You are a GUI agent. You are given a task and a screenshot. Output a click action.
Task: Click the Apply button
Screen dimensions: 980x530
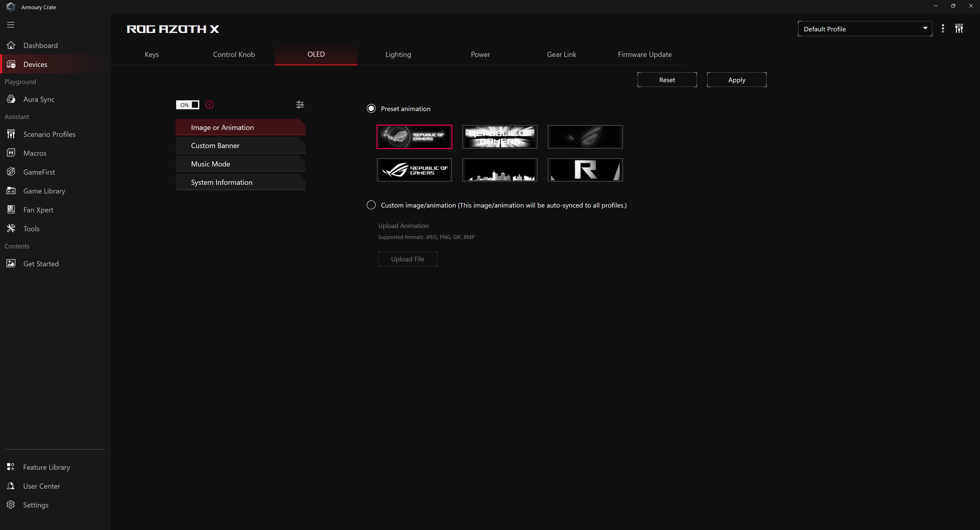(x=737, y=80)
